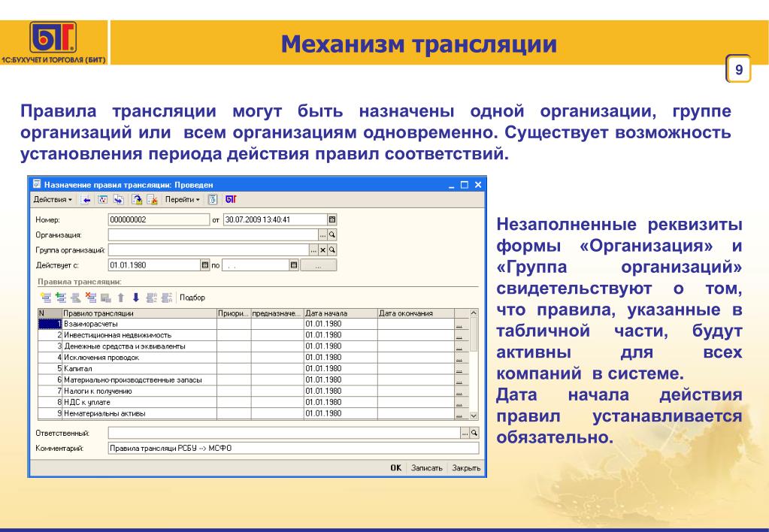Click the Номер input field
The image size is (769, 532).
point(159,219)
